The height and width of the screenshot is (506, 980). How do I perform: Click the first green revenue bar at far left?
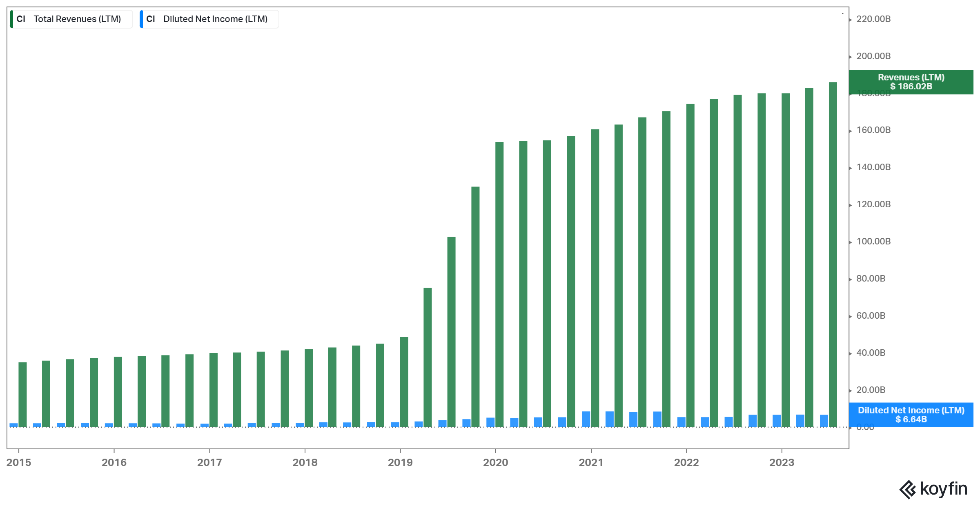(22, 394)
